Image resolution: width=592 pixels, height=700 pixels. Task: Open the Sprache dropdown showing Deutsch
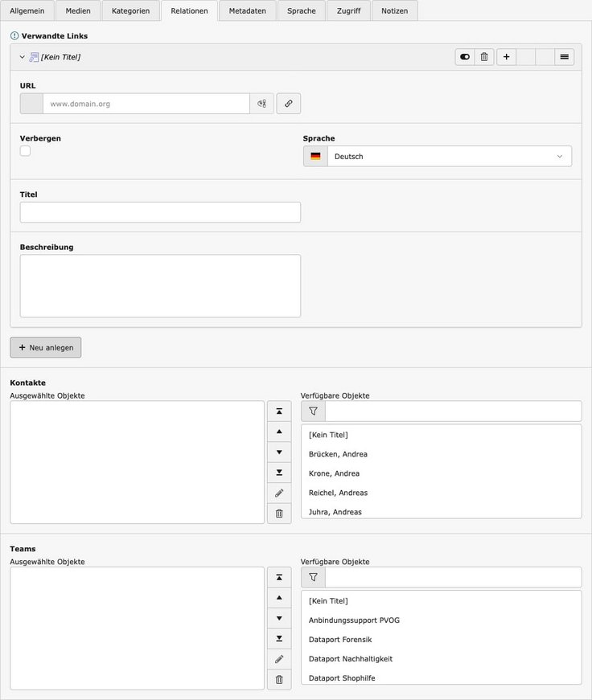pos(438,157)
